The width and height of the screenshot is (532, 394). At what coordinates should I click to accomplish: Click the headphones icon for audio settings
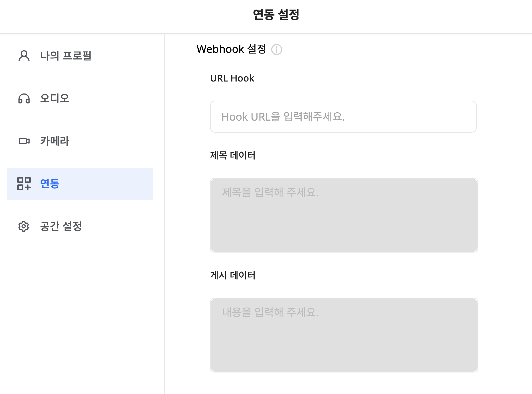[x=24, y=99]
